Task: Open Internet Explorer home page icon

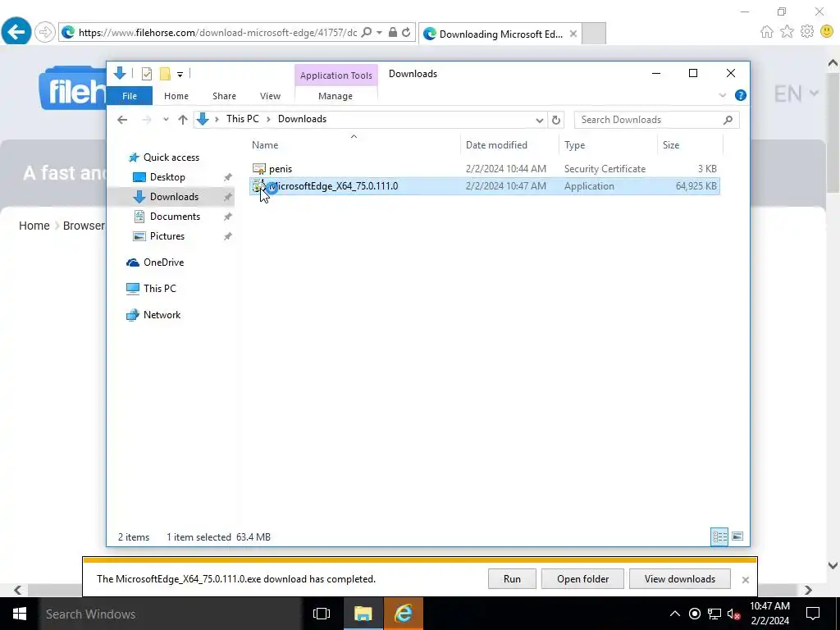Action: (x=767, y=32)
